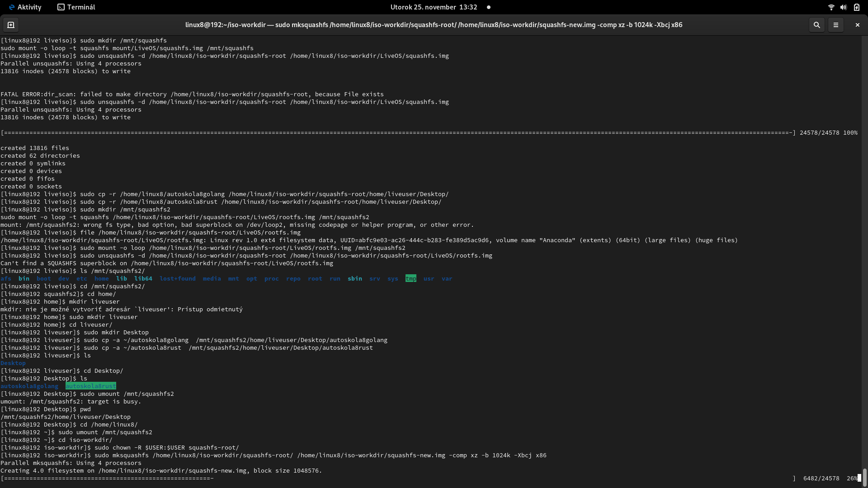Click the highlighted autoskola8rust directory name
868x488 pixels.
point(90,386)
